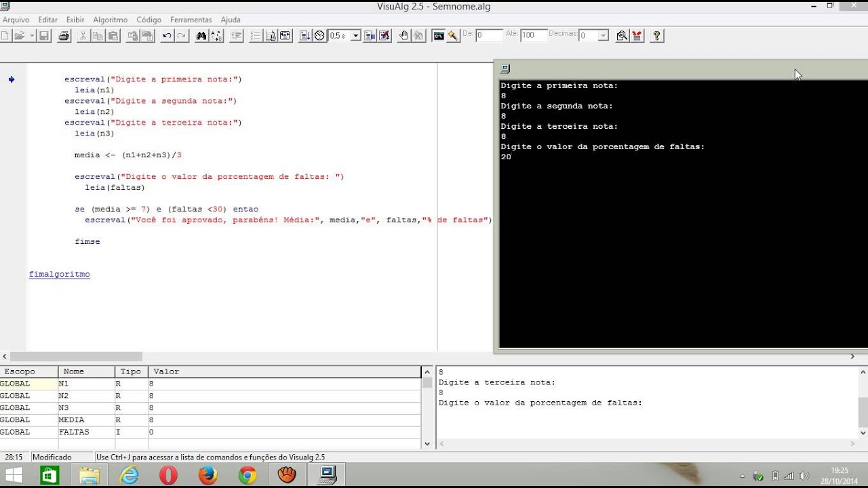Select the MEDIA variable row

click(x=210, y=420)
